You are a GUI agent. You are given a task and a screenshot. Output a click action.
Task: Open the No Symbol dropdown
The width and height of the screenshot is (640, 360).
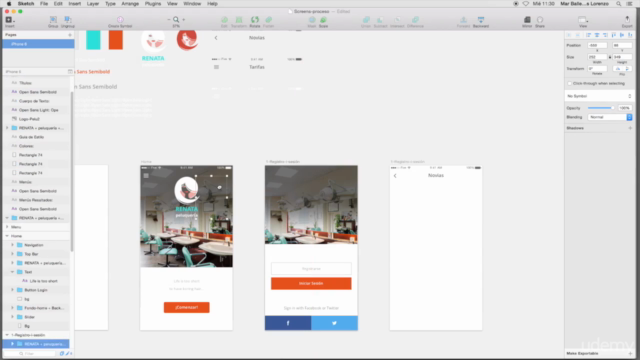pyautogui.click(x=599, y=96)
